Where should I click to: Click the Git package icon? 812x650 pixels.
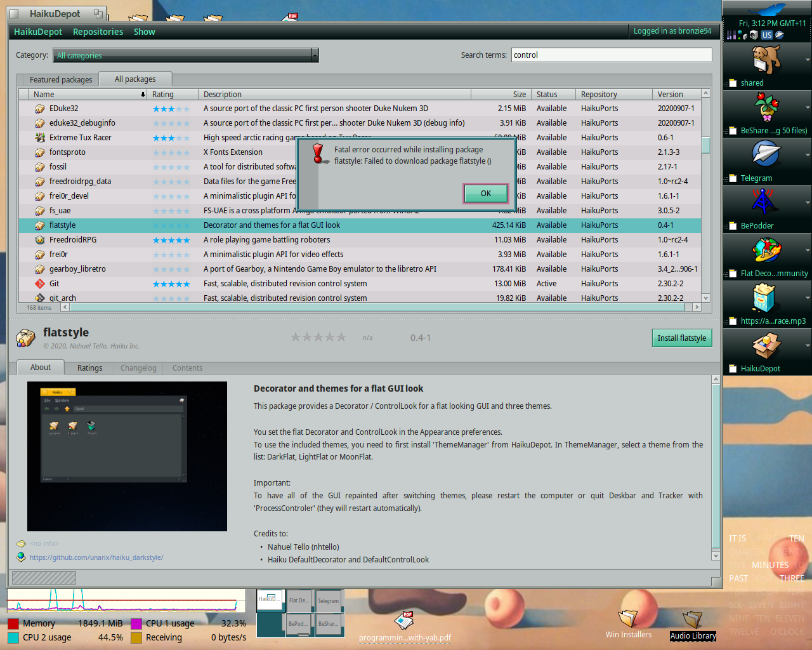coord(40,284)
